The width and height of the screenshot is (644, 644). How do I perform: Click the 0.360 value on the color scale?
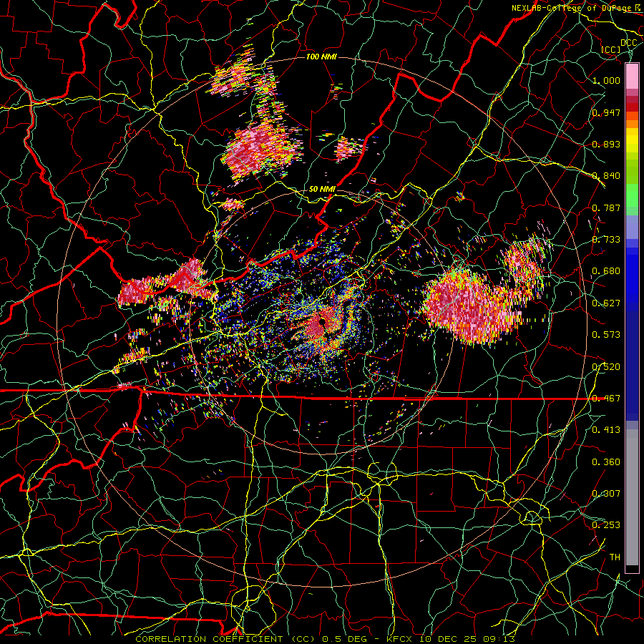coord(606,462)
